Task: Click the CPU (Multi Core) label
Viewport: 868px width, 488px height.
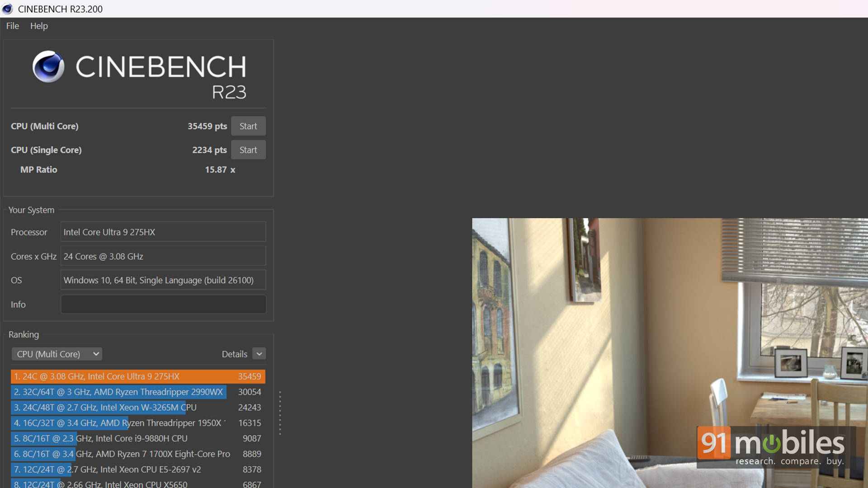Action: 44,126
